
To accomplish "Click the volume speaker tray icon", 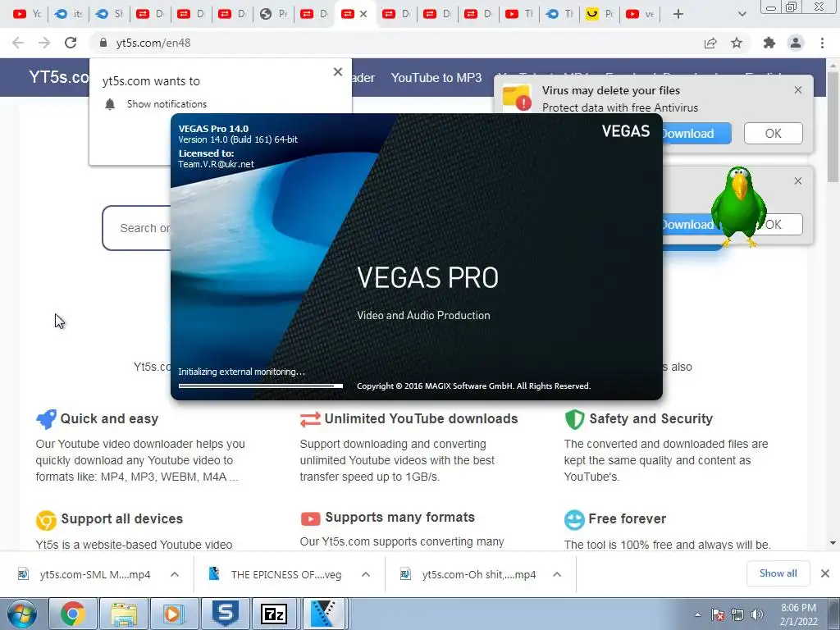I will pos(756,614).
